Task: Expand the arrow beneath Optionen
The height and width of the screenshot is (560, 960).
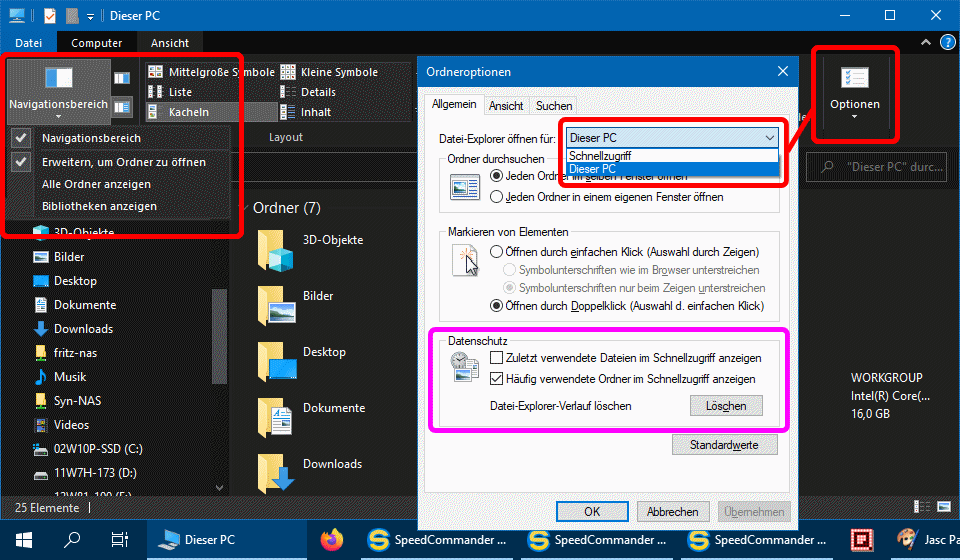Action: [854, 117]
